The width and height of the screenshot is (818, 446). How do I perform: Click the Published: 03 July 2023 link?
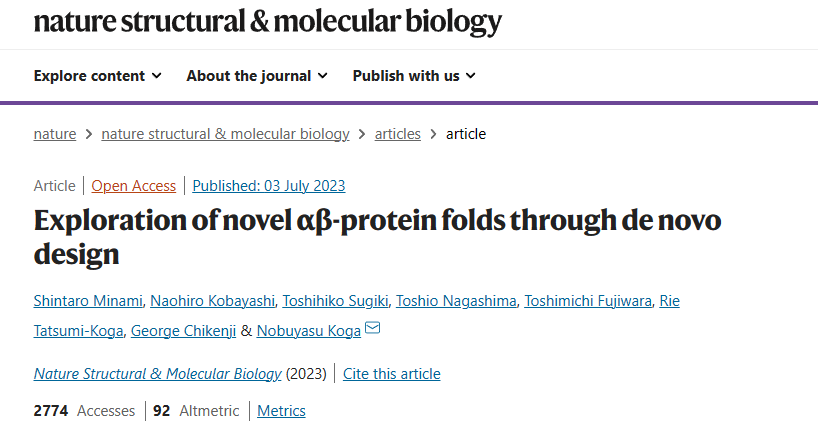pyautogui.click(x=269, y=186)
